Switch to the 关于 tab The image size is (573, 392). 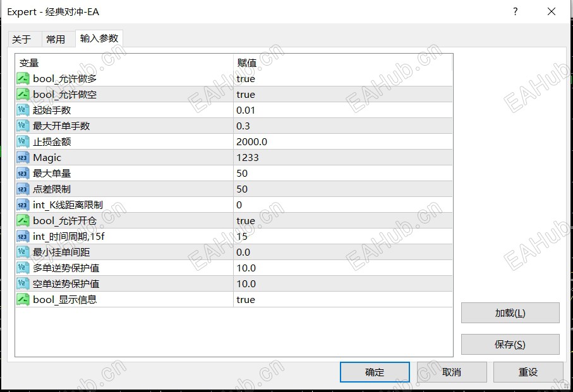[x=21, y=39]
